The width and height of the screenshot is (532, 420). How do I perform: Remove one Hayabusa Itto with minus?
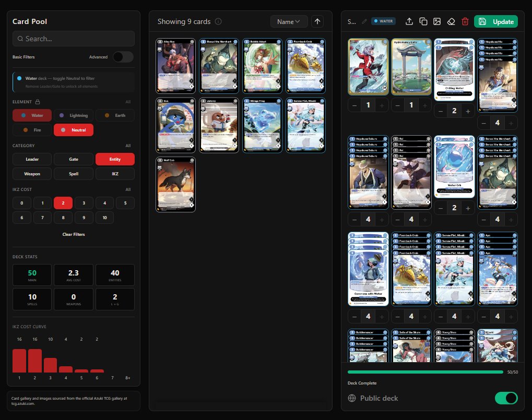484,123
